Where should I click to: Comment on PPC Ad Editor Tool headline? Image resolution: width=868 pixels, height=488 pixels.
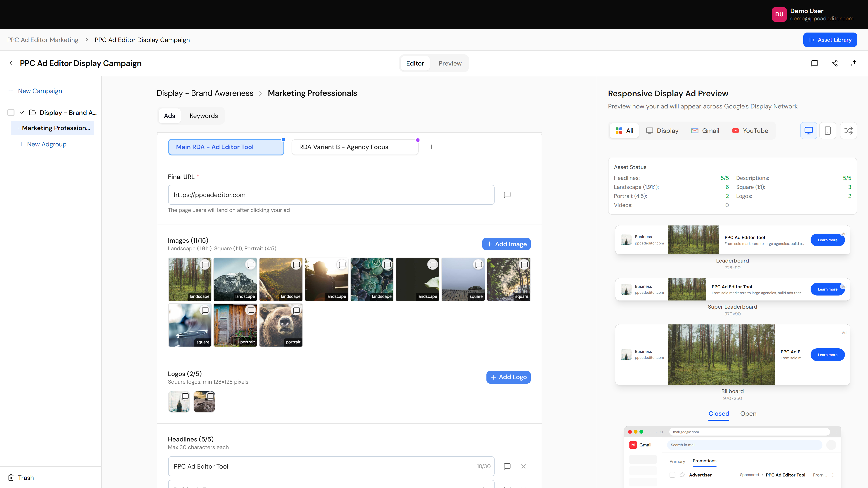click(507, 467)
